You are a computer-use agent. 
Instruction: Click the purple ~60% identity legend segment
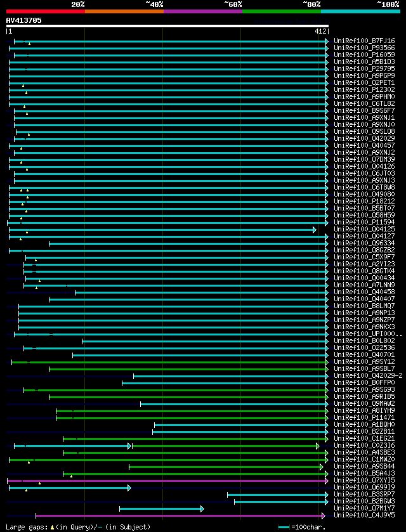(x=203, y=11)
